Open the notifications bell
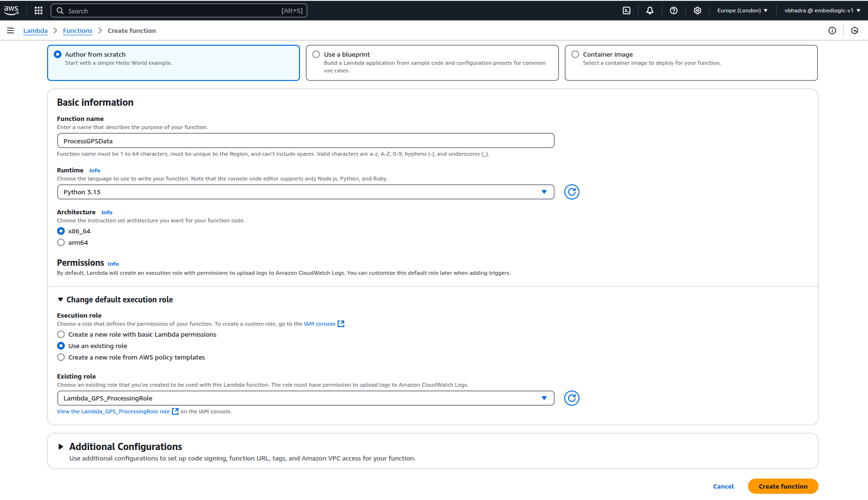 pos(650,10)
